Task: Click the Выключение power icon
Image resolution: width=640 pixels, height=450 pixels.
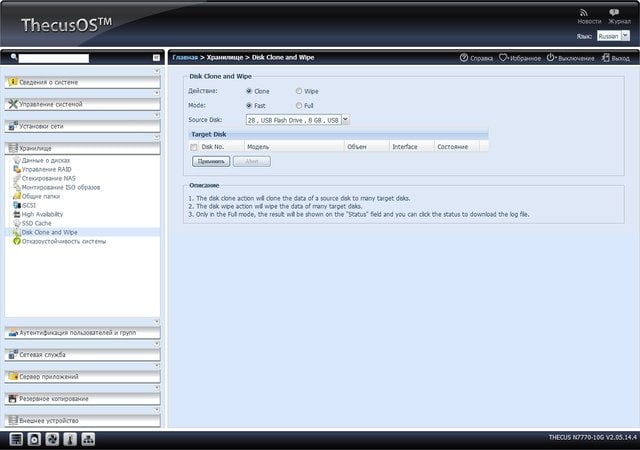Action: pos(551,58)
